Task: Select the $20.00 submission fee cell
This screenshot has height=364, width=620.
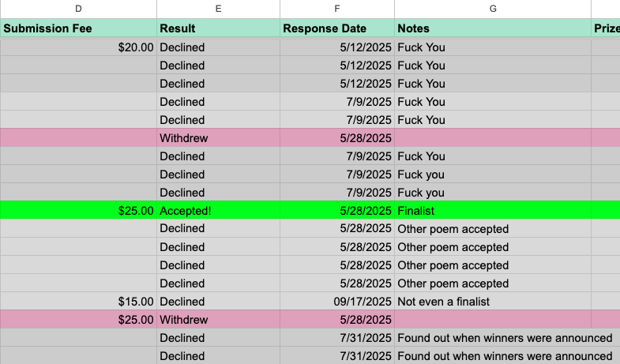Action: [78, 47]
